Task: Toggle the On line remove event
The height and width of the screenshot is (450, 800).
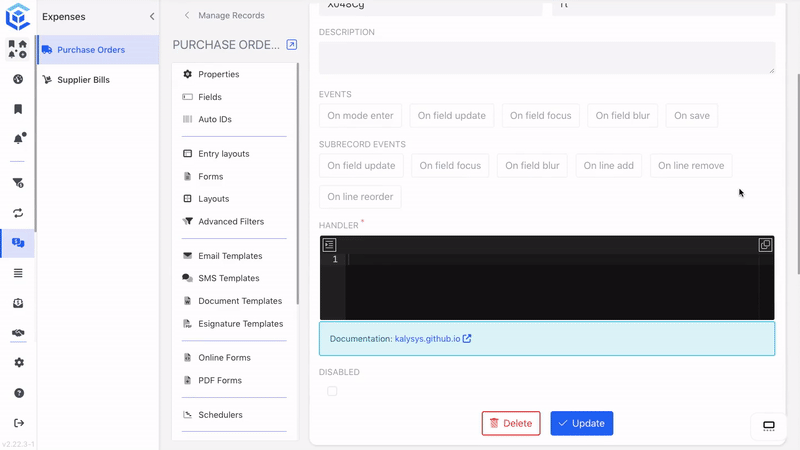Action: click(691, 165)
